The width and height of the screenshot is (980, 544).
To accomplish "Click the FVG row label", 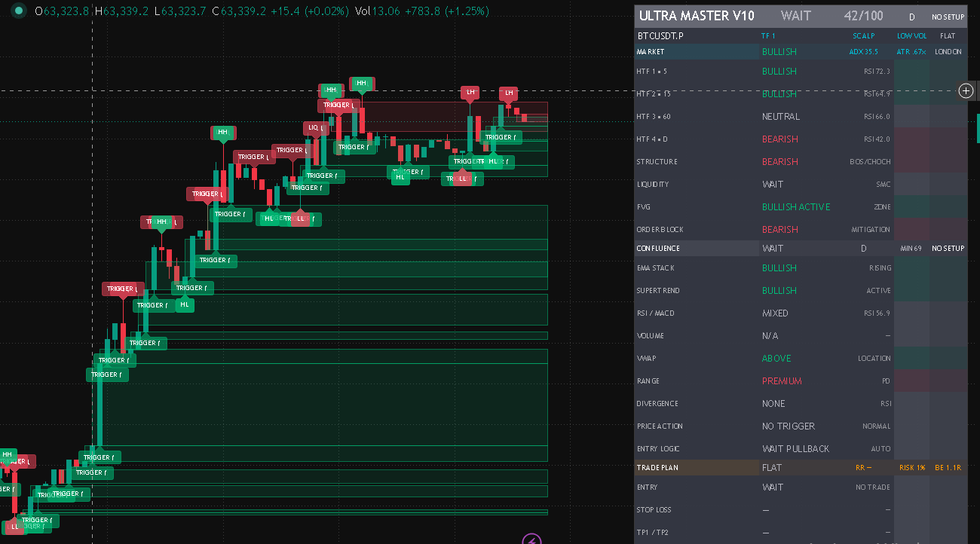I will tap(644, 207).
